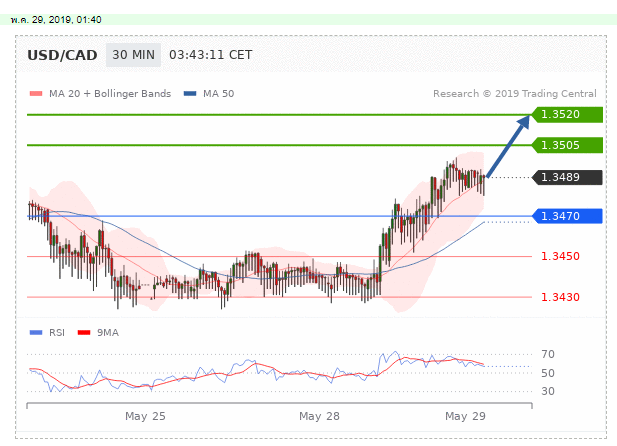Click the blue MA 50 legend swatch
617x446 pixels.
tap(190, 94)
